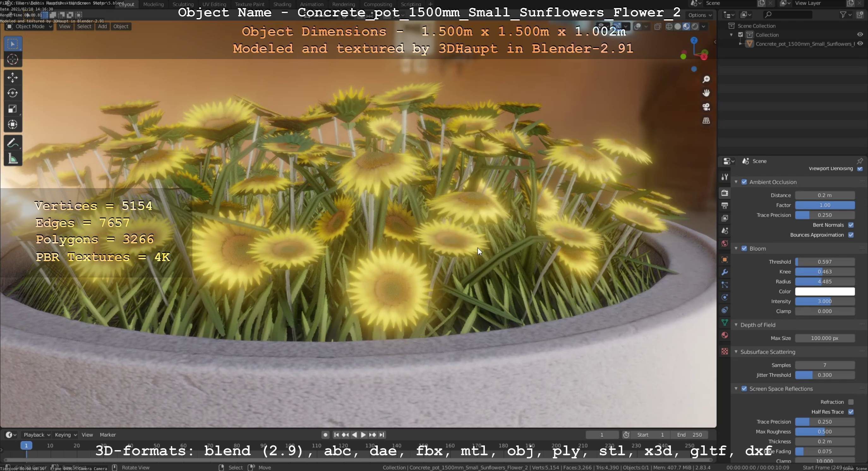The image size is (868, 471).
Task: Open the Object menu
Action: 121,27
